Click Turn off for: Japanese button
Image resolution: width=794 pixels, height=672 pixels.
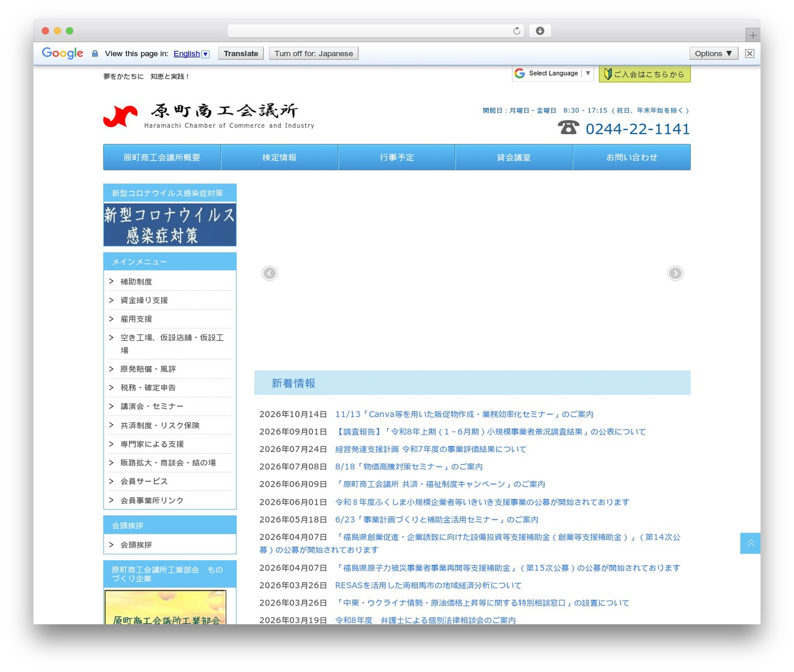314,53
